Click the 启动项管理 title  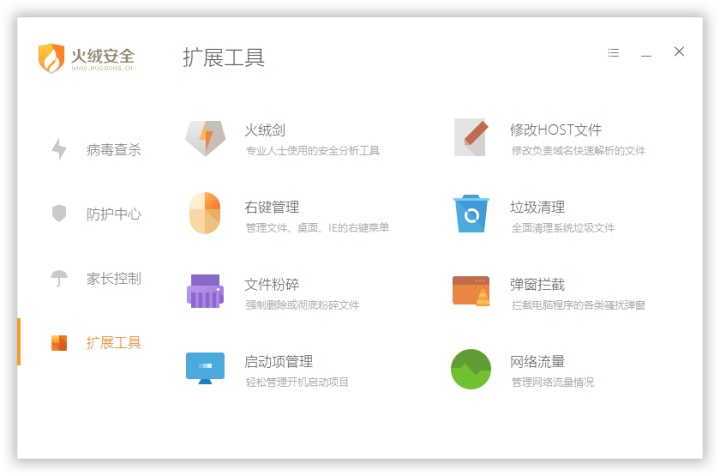click(278, 362)
